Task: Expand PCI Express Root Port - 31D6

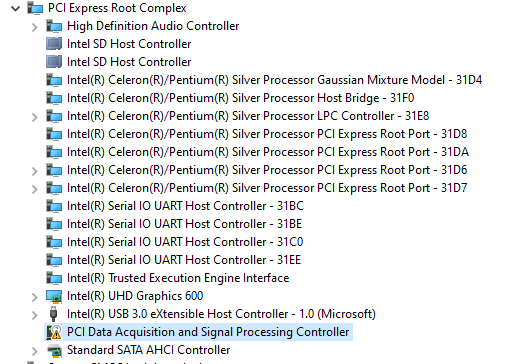Action: [x=34, y=171]
